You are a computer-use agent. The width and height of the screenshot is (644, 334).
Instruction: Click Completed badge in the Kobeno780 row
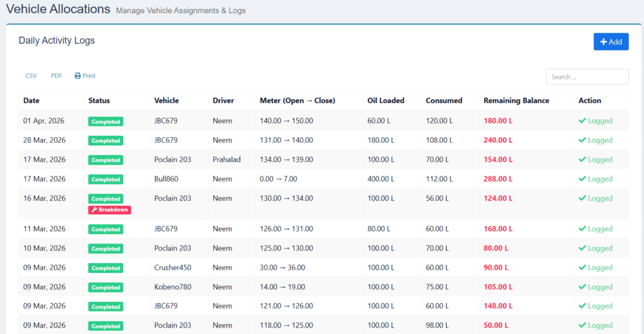click(x=106, y=287)
